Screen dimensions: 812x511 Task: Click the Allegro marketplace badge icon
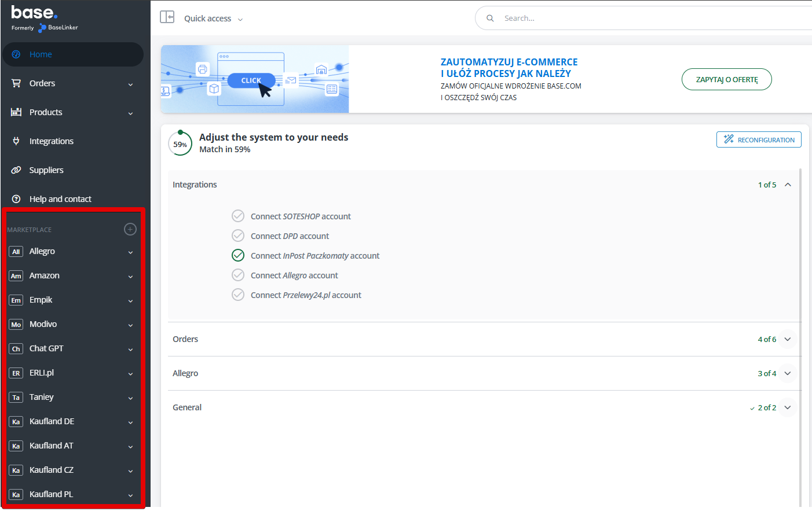click(x=16, y=252)
